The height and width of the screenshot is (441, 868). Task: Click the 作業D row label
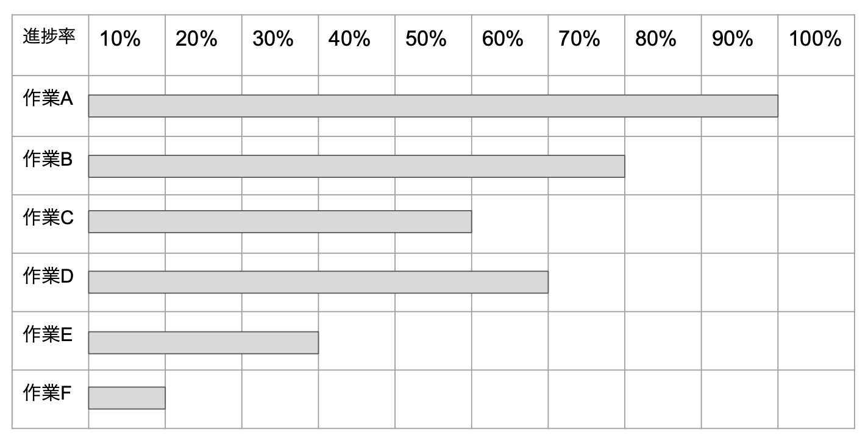click(48, 276)
